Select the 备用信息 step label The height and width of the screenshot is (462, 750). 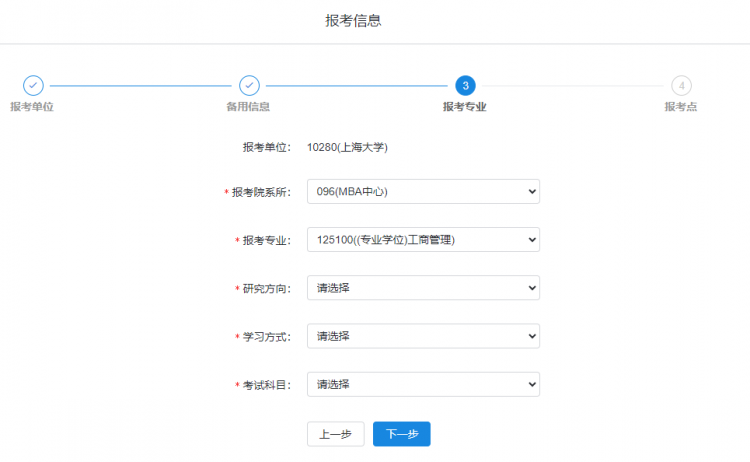click(248, 107)
